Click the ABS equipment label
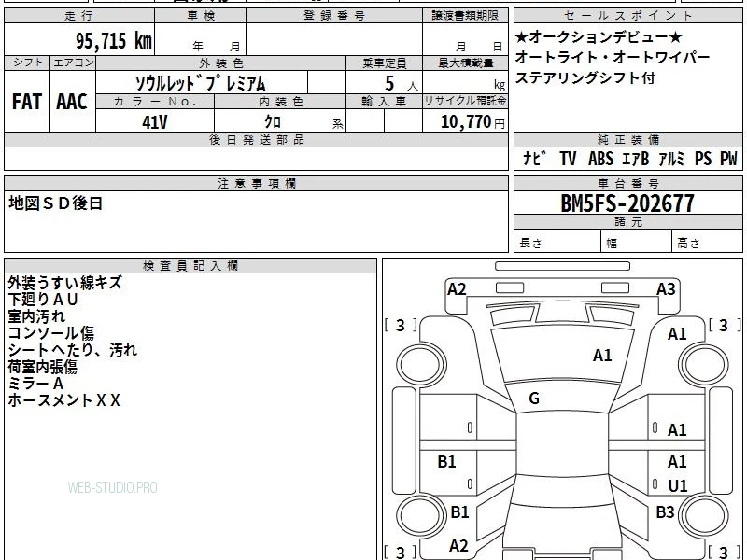 [x=600, y=158]
